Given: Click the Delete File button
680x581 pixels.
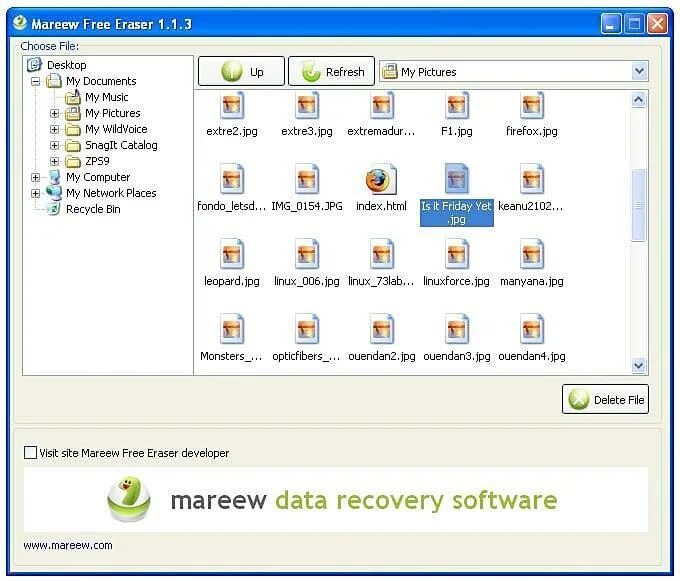Looking at the screenshot, I should pyautogui.click(x=605, y=399).
